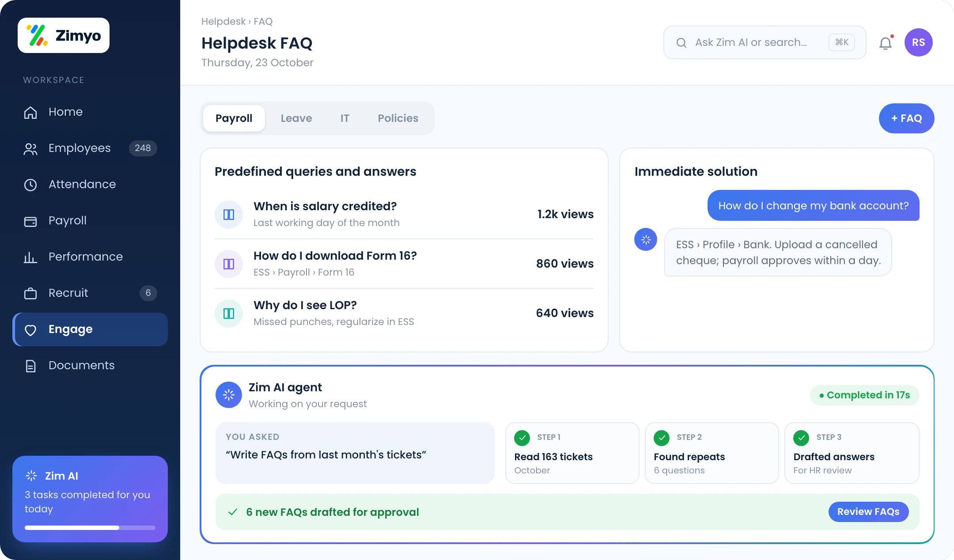Viewport: 954px width, 560px height.
Task: Click Helpdesk in the breadcrumb
Action: coord(223,21)
